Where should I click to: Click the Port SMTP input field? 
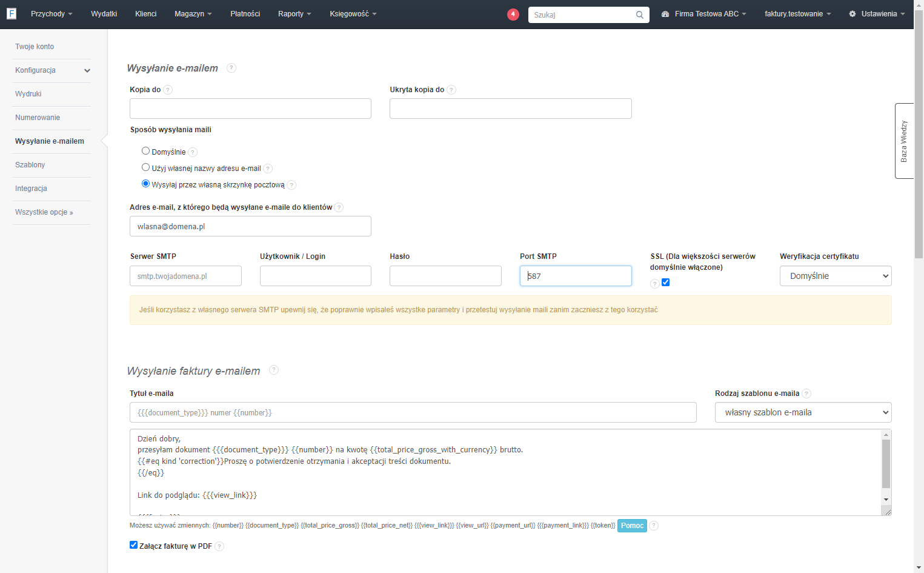576,276
